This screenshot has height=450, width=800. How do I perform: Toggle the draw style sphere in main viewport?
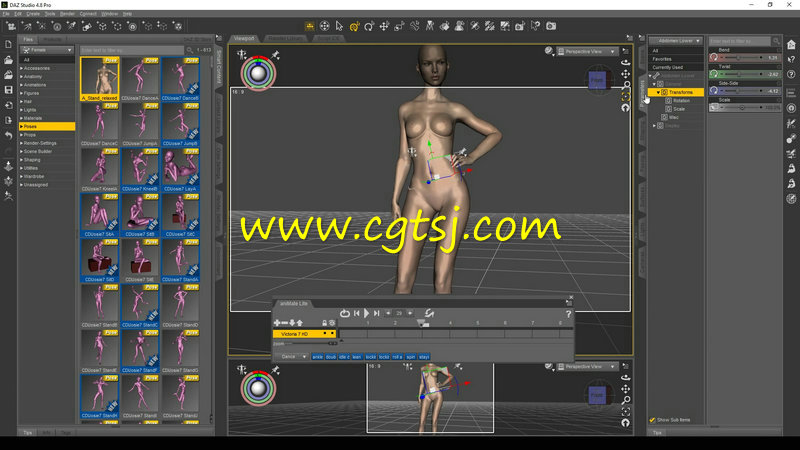point(548,51)
